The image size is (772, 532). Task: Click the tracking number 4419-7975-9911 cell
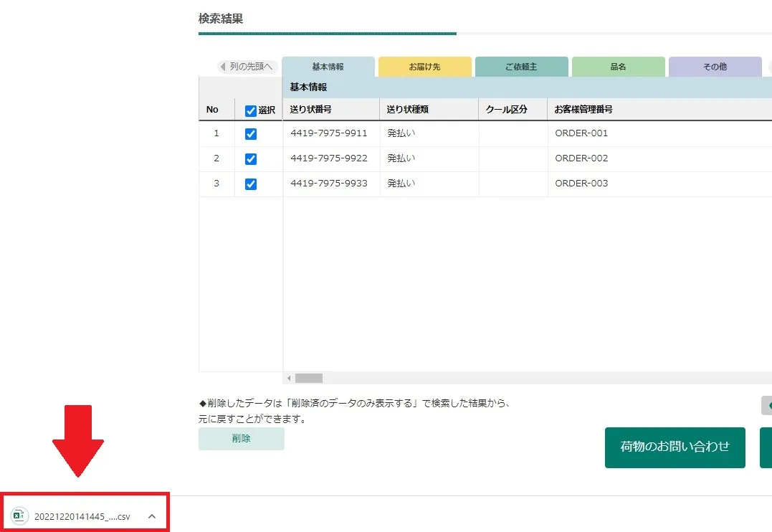point(329,133)
